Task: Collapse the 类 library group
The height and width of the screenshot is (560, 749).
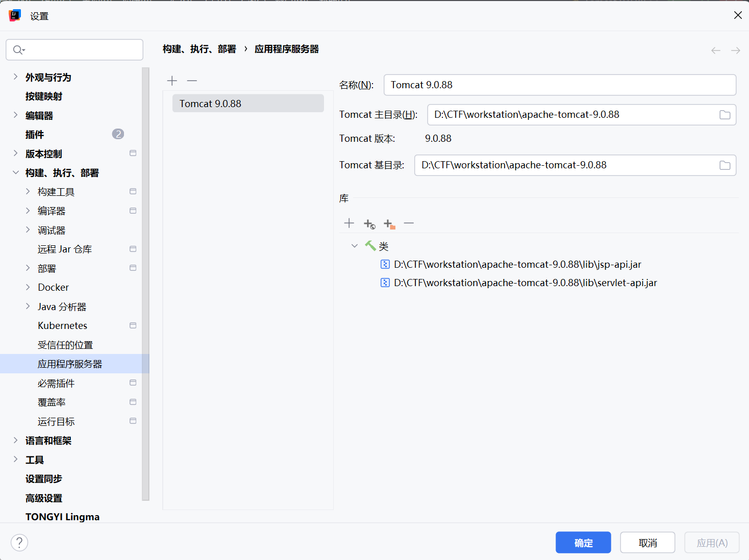Action: [355, 246]
